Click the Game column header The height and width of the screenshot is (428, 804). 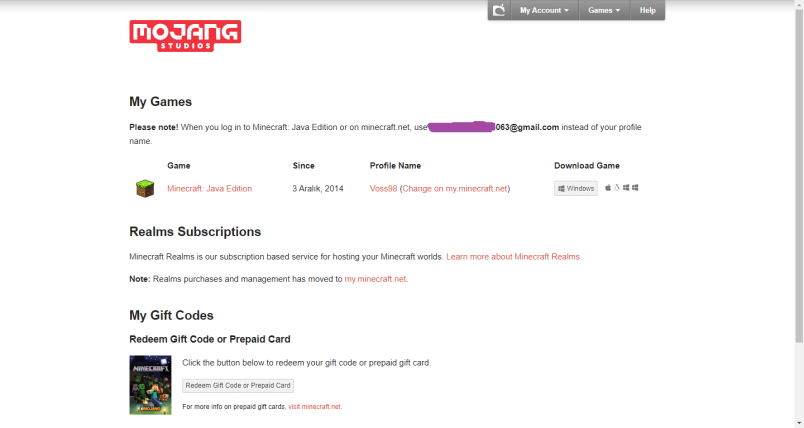[178, 166]
